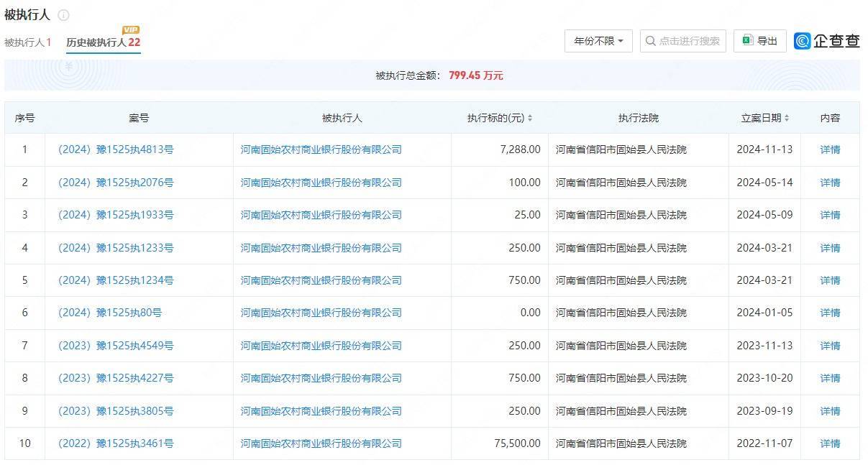868x465 pixels.
Task: Click the 内容 column header
Action: [x=830, y=118]
